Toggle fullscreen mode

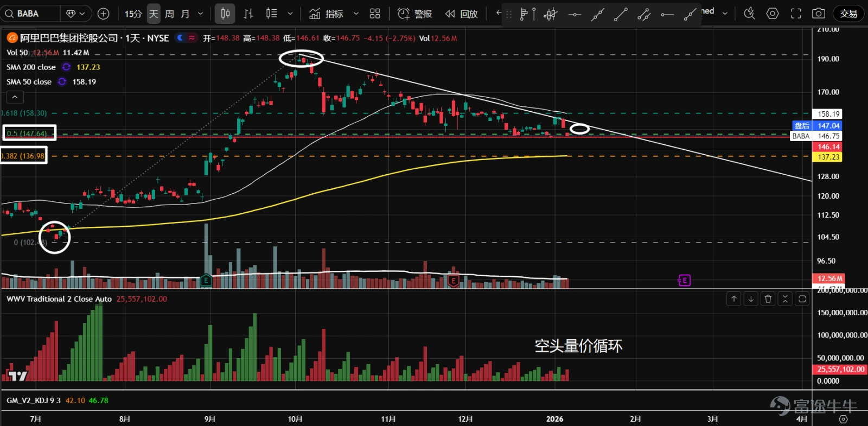pyautogui.click(x=796, y=14)
